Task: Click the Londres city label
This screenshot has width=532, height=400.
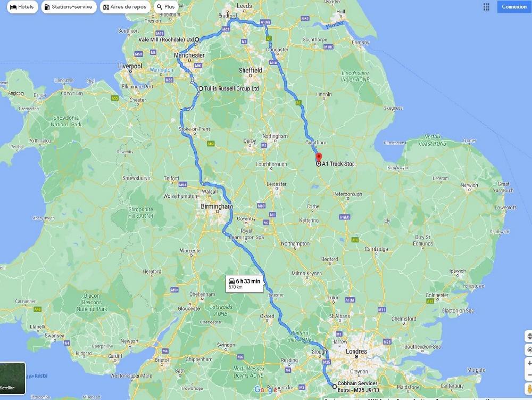Action: click(x=356, y=352)
